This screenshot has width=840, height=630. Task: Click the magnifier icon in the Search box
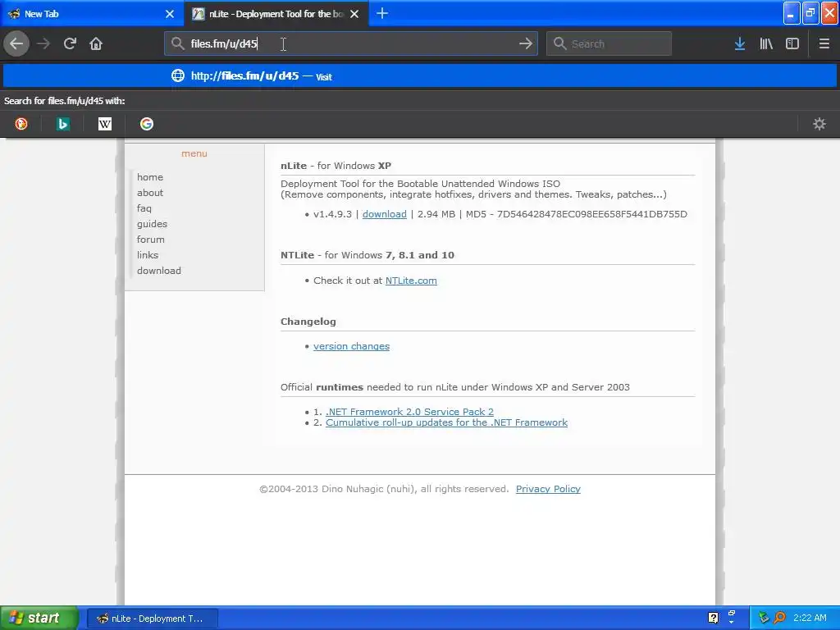pyautogui.click(x=559, y=43)
